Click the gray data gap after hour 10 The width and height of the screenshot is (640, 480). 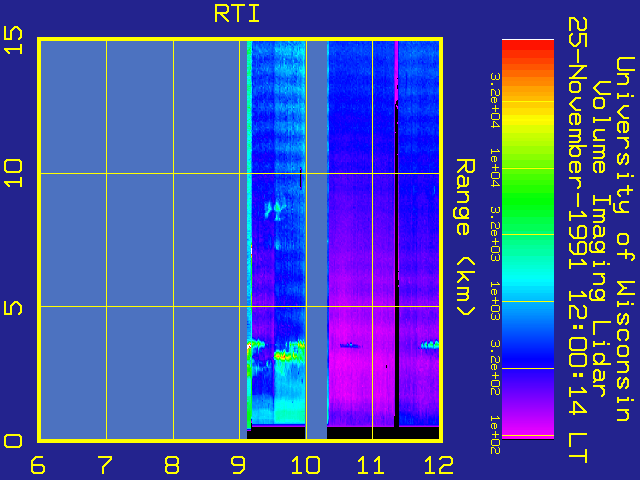(x=316, y=240)
